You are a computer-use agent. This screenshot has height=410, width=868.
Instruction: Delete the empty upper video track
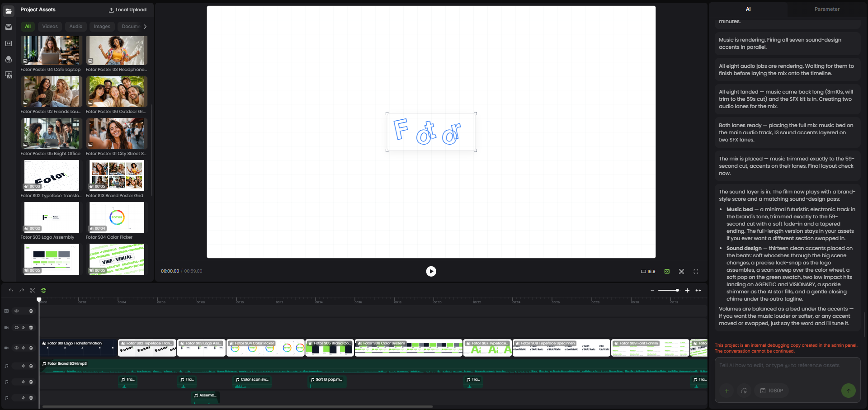[31, 327]
